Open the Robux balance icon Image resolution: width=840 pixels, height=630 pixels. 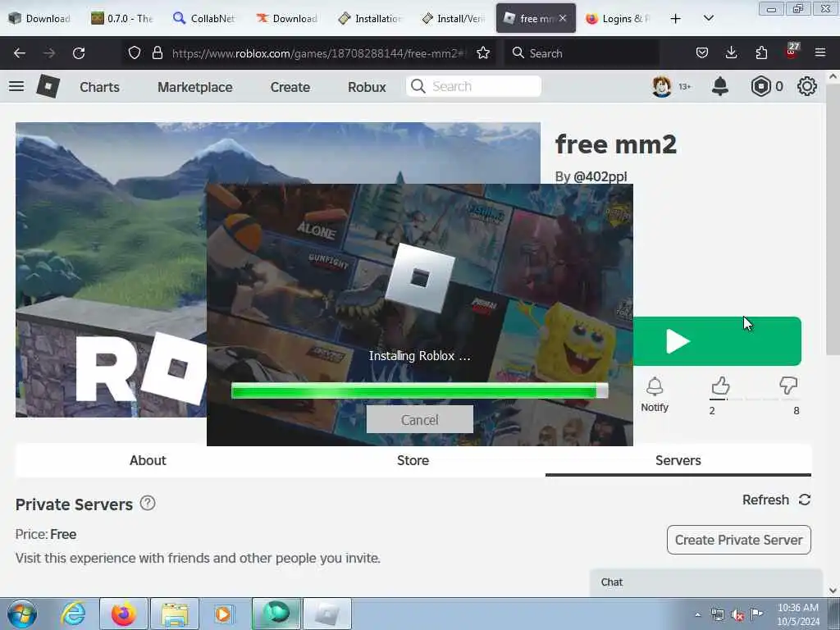[760, 86]
